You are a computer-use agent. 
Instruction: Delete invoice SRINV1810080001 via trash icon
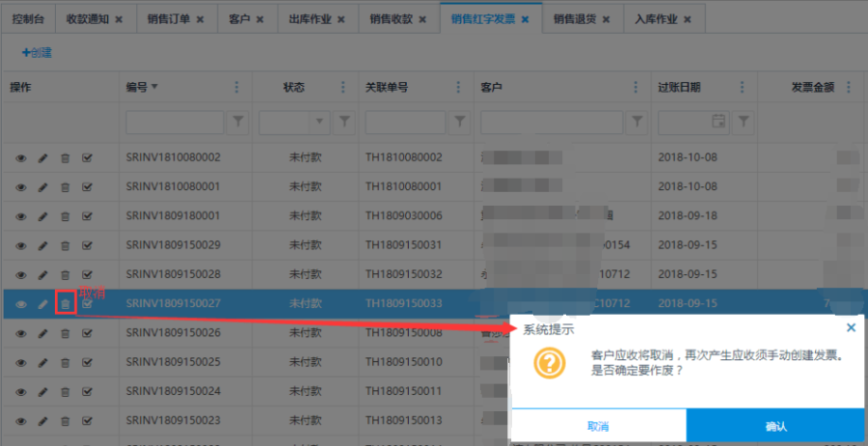(66, 186)
